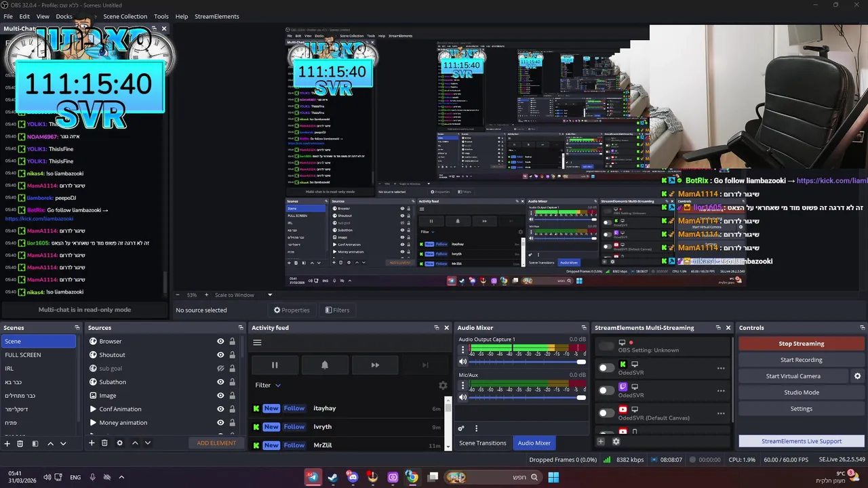Open Mic/Aux three-dot options menu
This screenshot has width=868, height=488.
[463, 386]
